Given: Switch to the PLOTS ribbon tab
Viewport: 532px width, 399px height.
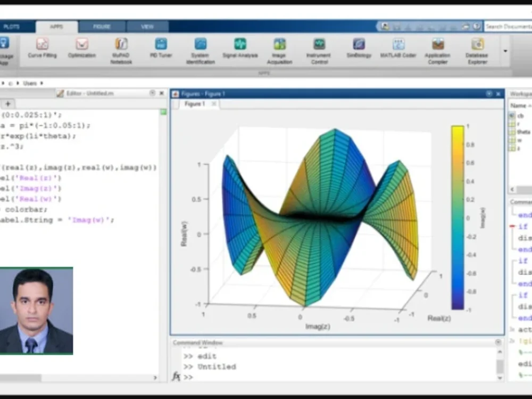Looking at the screenshot, I should [12, 27].
